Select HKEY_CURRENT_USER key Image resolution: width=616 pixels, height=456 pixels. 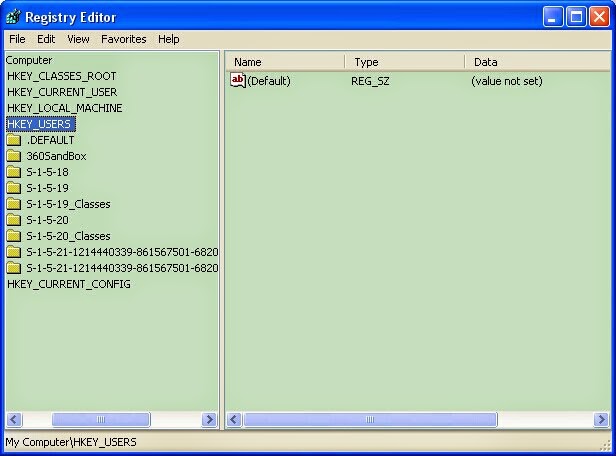click(62, 92)
